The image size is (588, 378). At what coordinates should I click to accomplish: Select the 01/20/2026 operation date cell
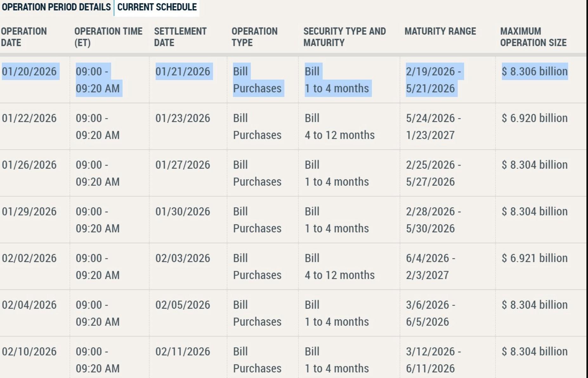point(29,72)
